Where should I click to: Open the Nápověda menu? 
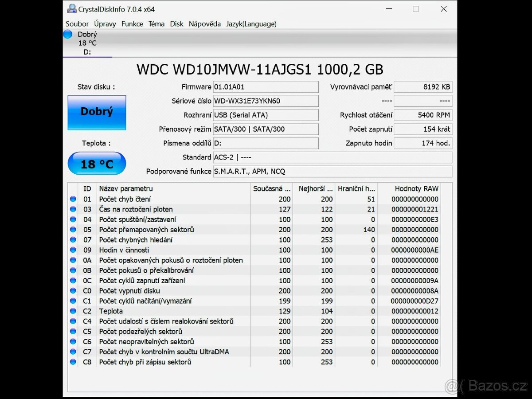point(204,24)
